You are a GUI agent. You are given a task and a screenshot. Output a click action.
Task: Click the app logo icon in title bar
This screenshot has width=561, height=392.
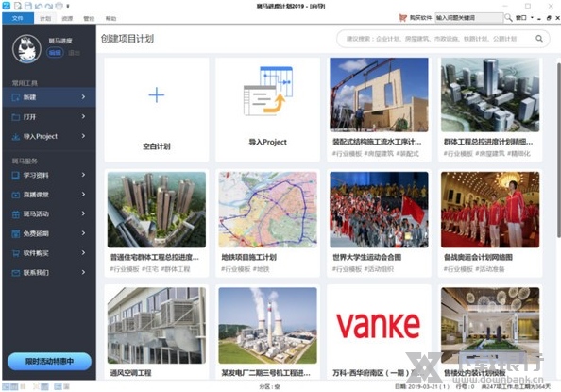tap(7, 6)
